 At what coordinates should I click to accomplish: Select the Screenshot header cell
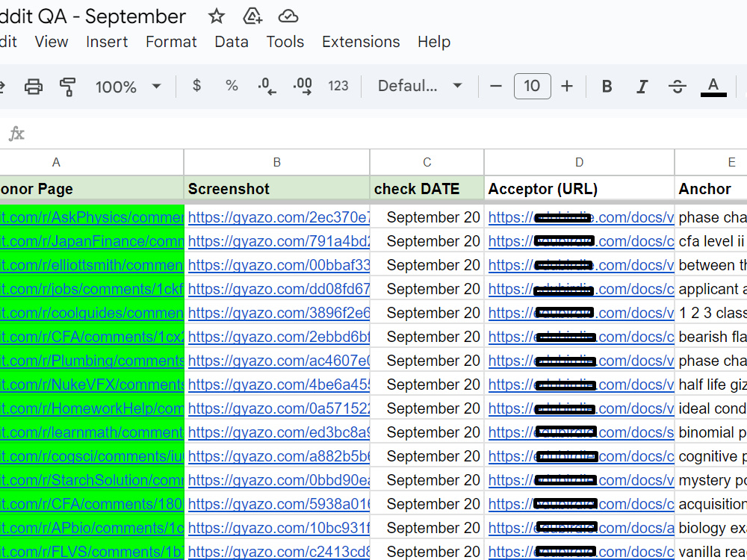[x=277, y=189]
